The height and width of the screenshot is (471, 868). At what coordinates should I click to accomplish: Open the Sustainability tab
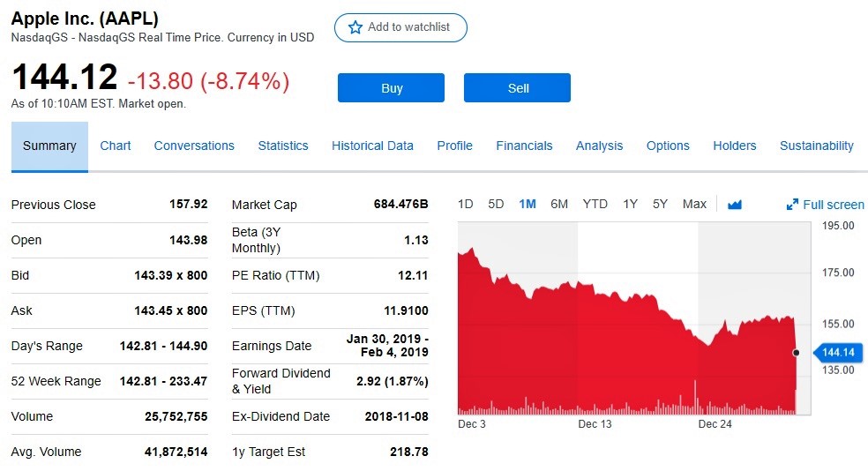point(816,146)
